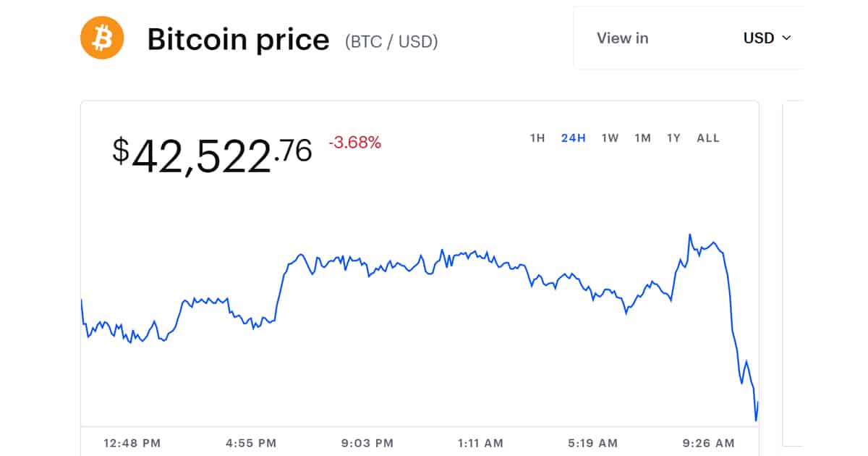This screenshot has width=868, height=456.
Task: Click the $42,522.76 price value
Action: [212, 154]
